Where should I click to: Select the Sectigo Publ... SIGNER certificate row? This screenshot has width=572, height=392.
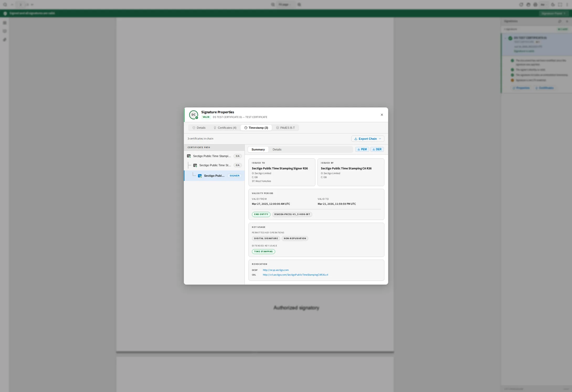(x=214, y=176)
